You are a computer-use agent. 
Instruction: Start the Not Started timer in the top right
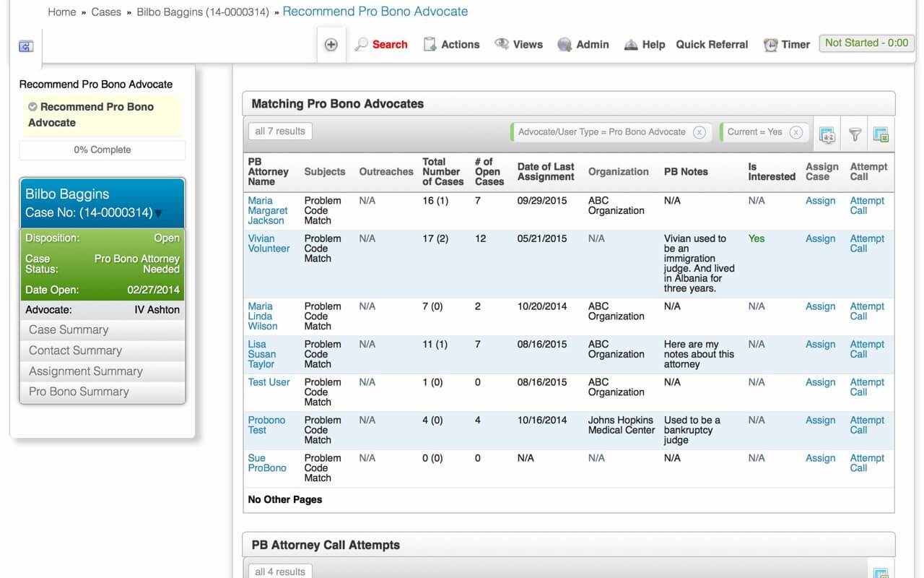pyautogui.click(x=866, y=43)
